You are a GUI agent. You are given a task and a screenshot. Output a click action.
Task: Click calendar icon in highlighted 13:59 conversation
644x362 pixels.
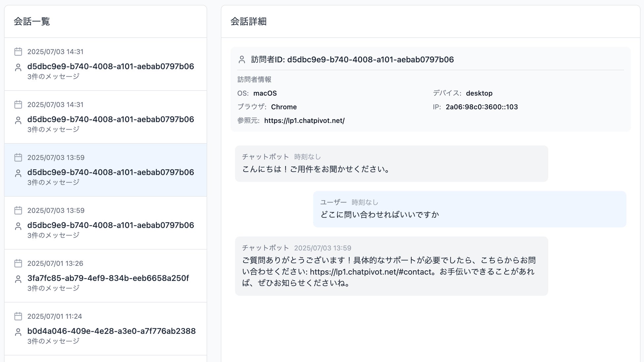click(18, 158)
